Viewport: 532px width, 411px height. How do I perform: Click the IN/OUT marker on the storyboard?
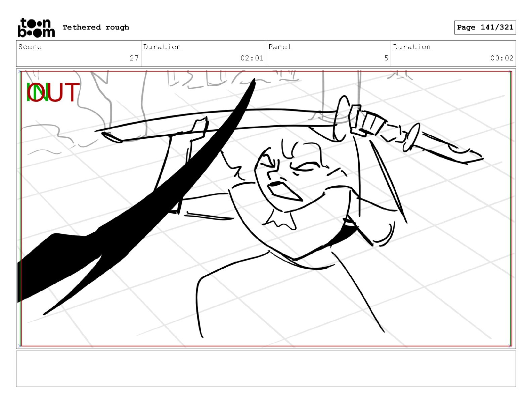(x=53, y=92)
